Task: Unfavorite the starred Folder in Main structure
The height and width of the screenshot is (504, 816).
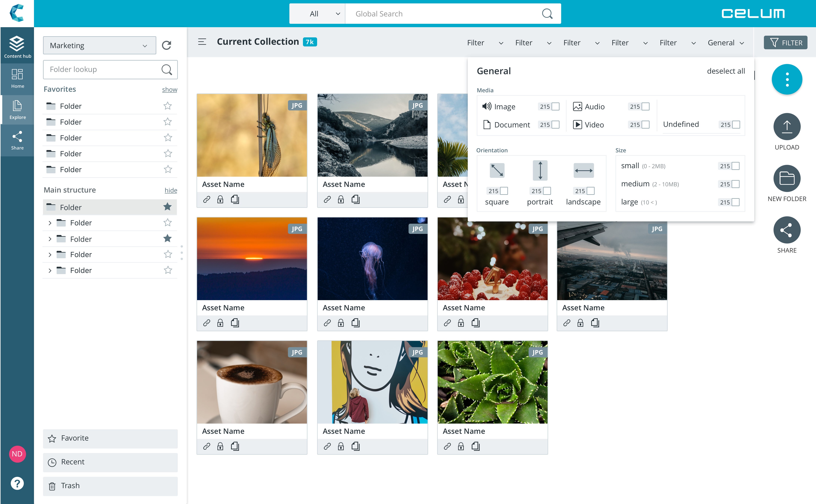Action: tap(168, 207)
